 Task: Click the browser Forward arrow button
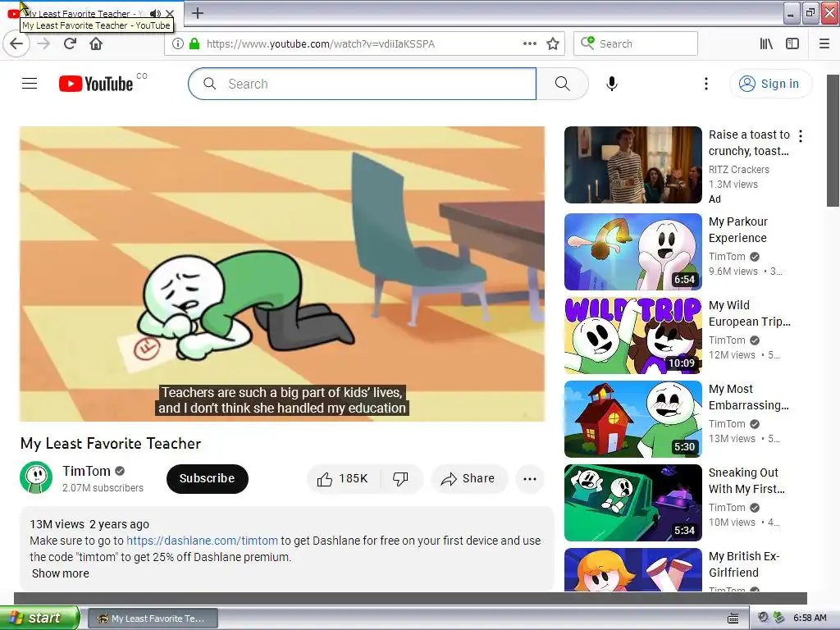point(43,44)
